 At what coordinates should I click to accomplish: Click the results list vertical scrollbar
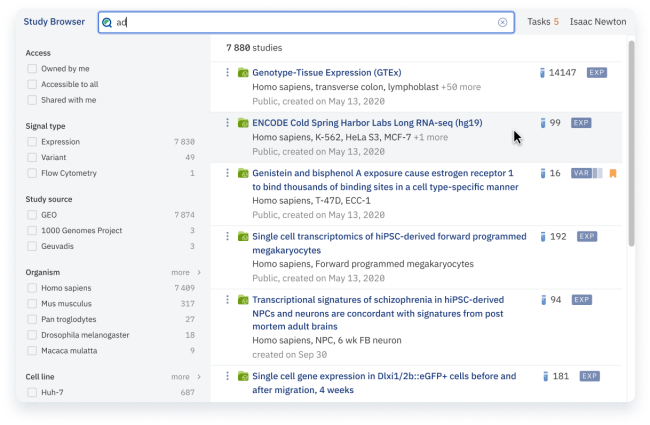coord(631,140)
